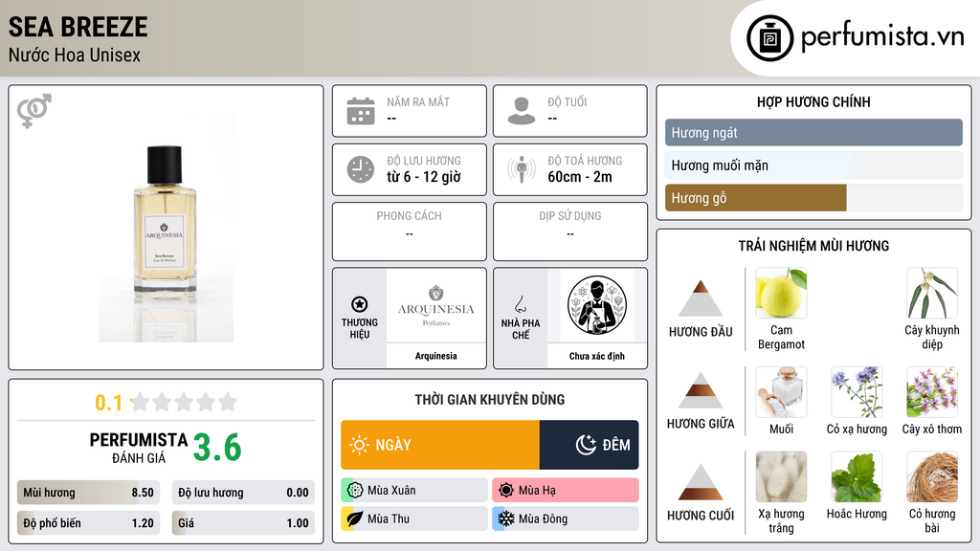980x551 pixels.
Task: Click the Hợp hương chính heading
Action: point(813,101)
